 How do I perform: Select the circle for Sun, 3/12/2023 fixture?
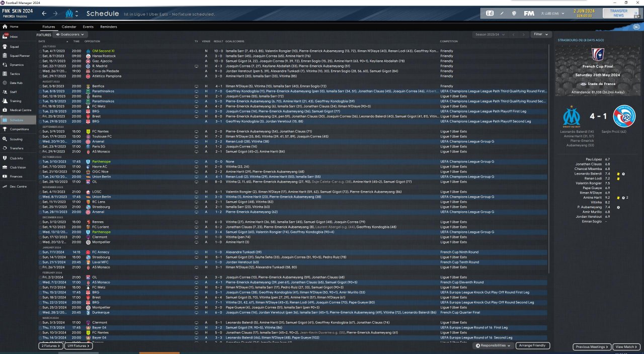click(x=40, y=222)
